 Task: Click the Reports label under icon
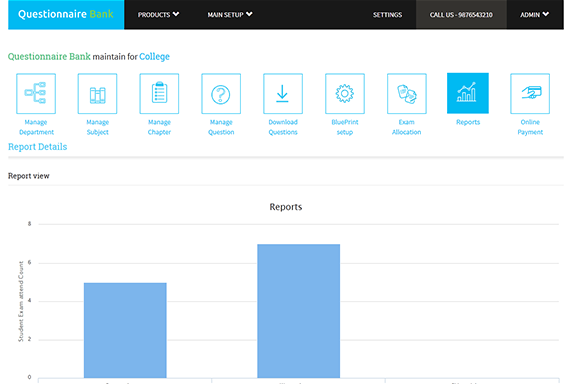coord(468,122)
